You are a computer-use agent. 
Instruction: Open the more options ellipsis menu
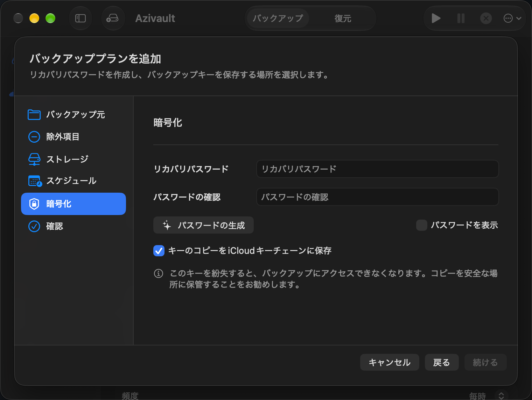[x=512, y=18]
